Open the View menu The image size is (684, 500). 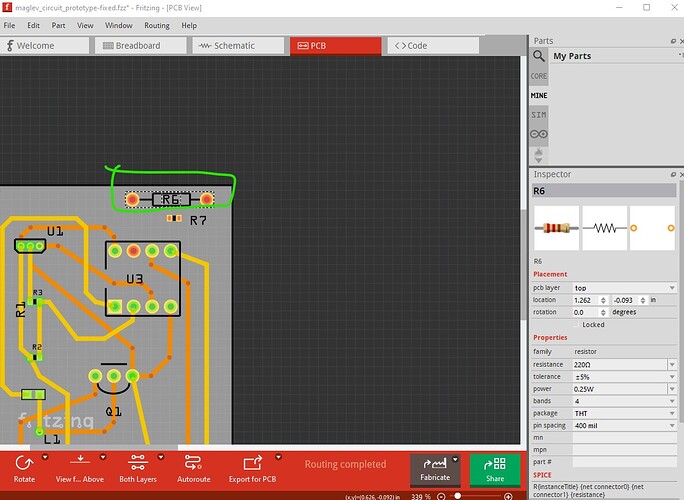click(85, 25)
